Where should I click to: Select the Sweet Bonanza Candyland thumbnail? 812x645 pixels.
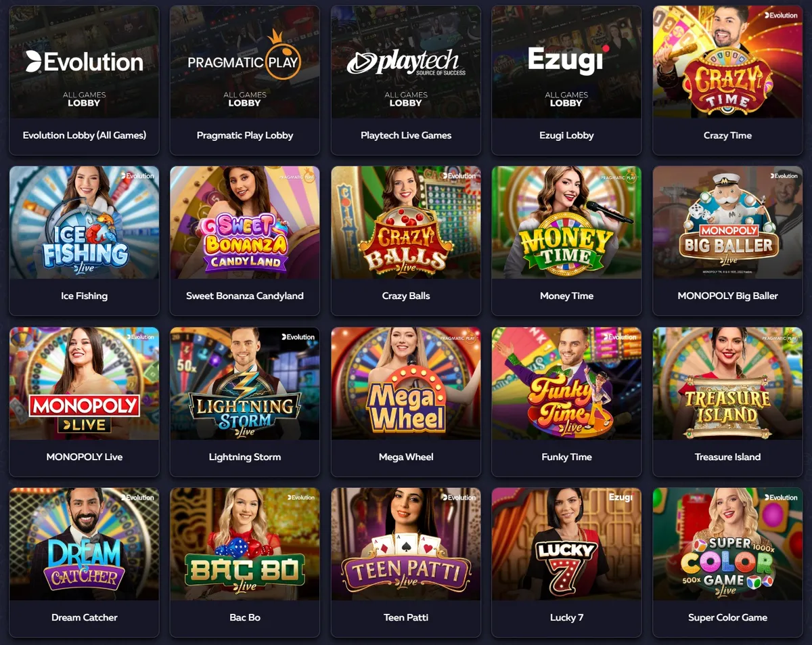(245, 223)
